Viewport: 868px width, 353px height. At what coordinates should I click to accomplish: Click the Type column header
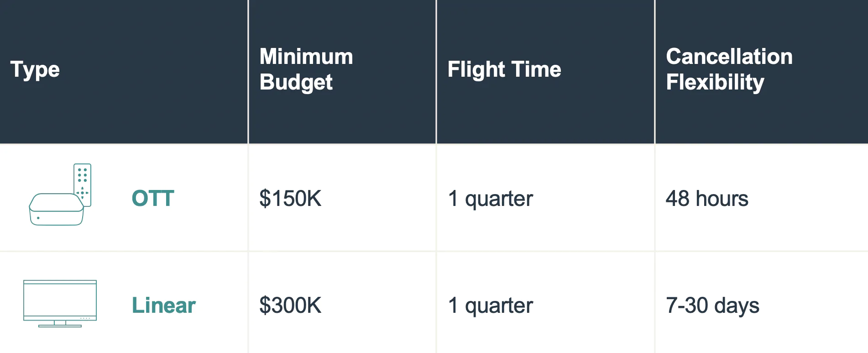click(35, 70)
